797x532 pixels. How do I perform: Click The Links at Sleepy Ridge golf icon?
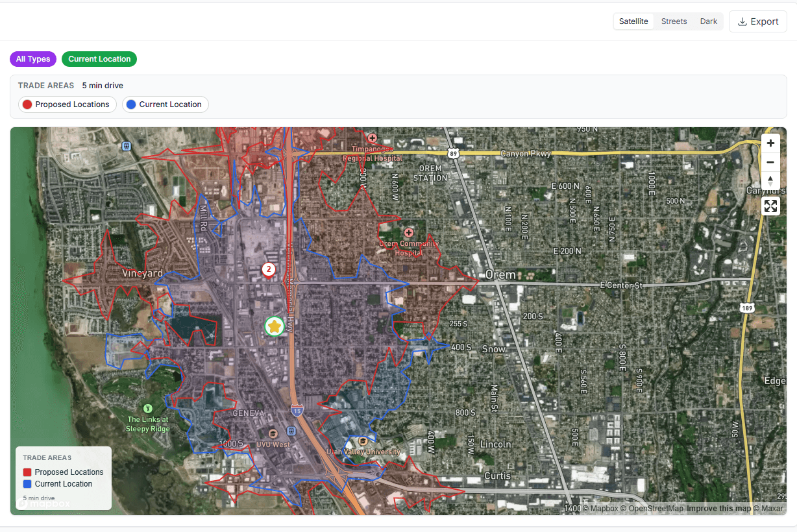click(148, 408)
